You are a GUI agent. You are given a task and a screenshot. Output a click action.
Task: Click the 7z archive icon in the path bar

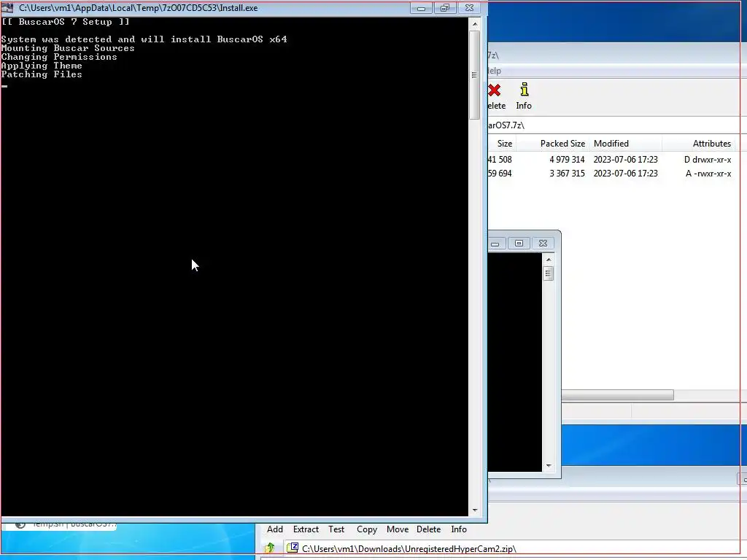pyautogui.click(x=293, y=548)
